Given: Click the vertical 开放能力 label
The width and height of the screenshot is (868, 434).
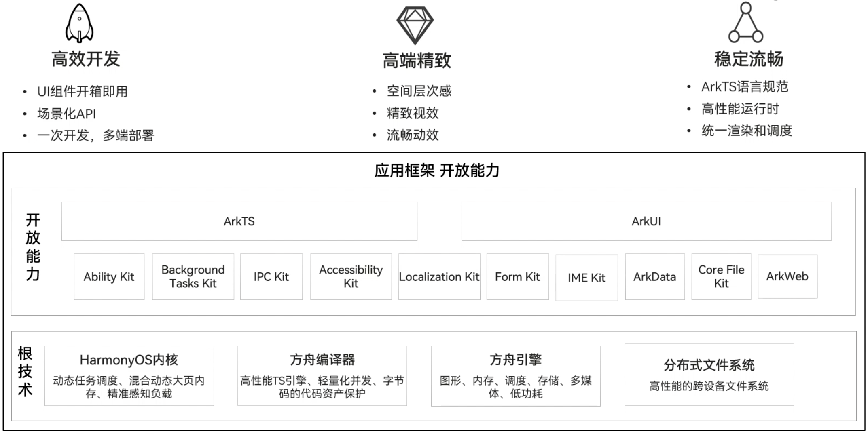Looking at the screenshot, I should (33, 247).
